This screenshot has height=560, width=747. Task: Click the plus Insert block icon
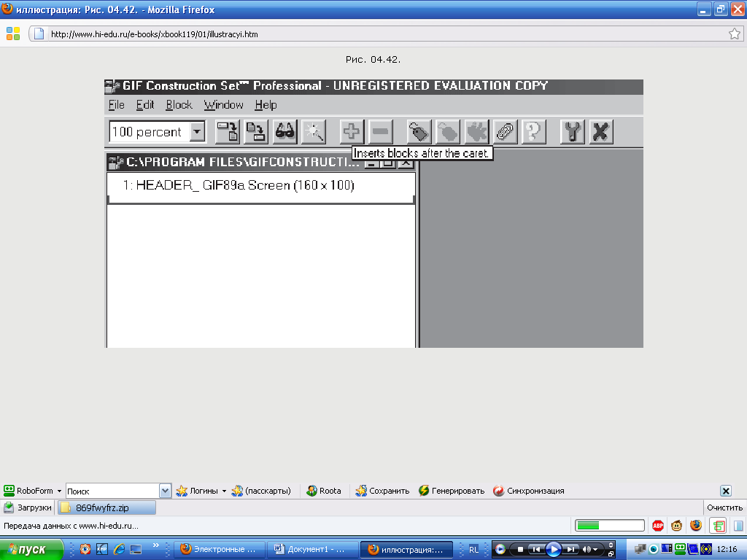pyautogui.click(x=352, y=131)
